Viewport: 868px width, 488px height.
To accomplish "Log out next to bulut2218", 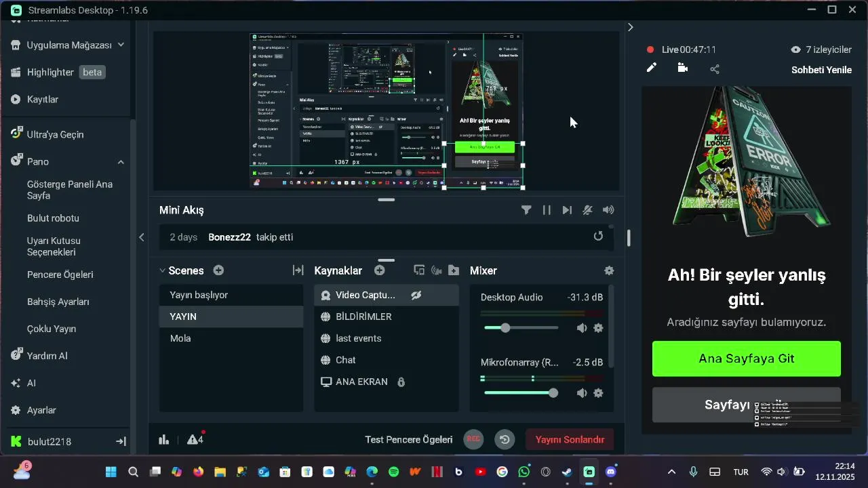I will [x=121, y=441].
